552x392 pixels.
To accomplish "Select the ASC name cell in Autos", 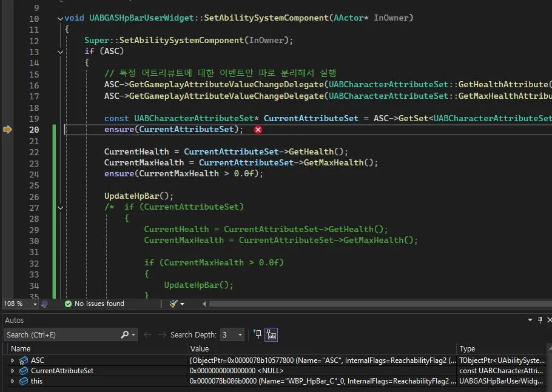I will [38, 360].
